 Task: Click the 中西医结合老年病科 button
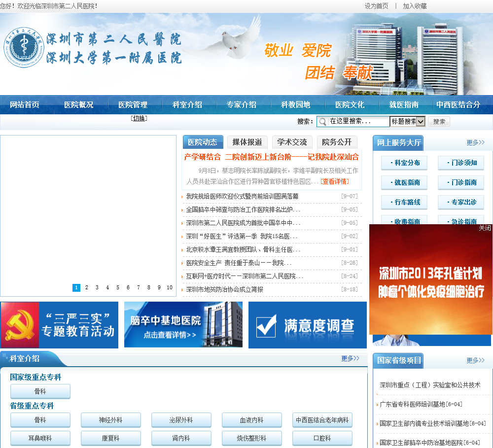click(x=322, y=420)
